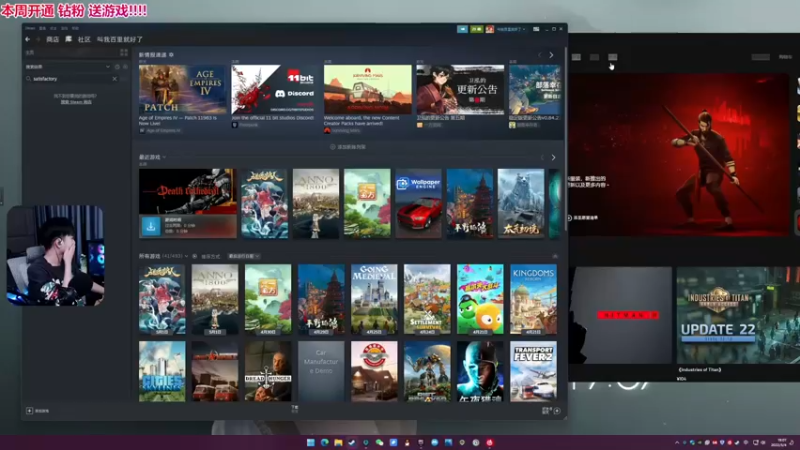Open the profile name tab after 社区
This screenshot has height=450, width=800.
coord(120,39)
